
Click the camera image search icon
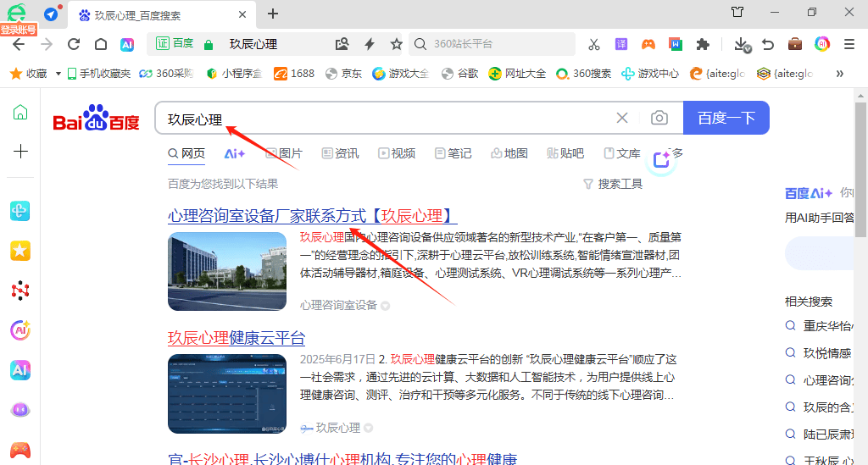659,119
